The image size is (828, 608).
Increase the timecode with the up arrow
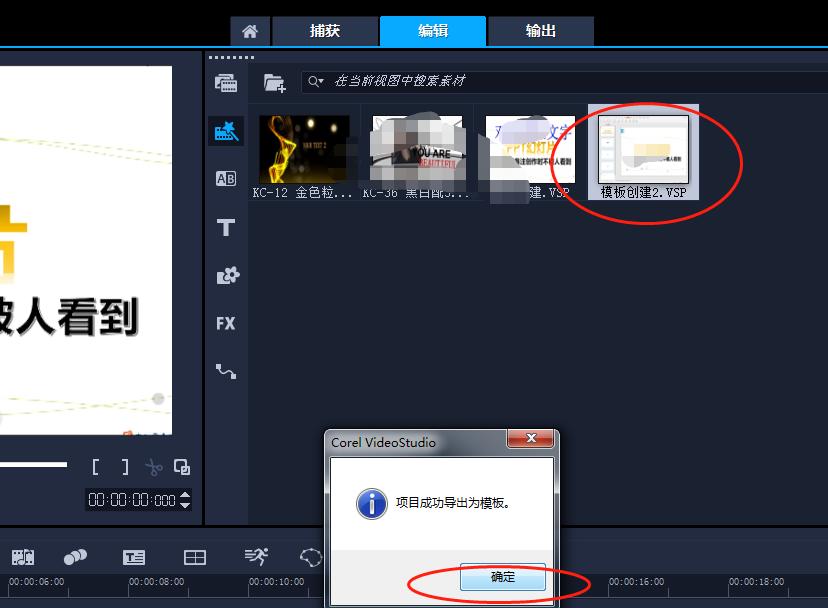pos(185,495)
